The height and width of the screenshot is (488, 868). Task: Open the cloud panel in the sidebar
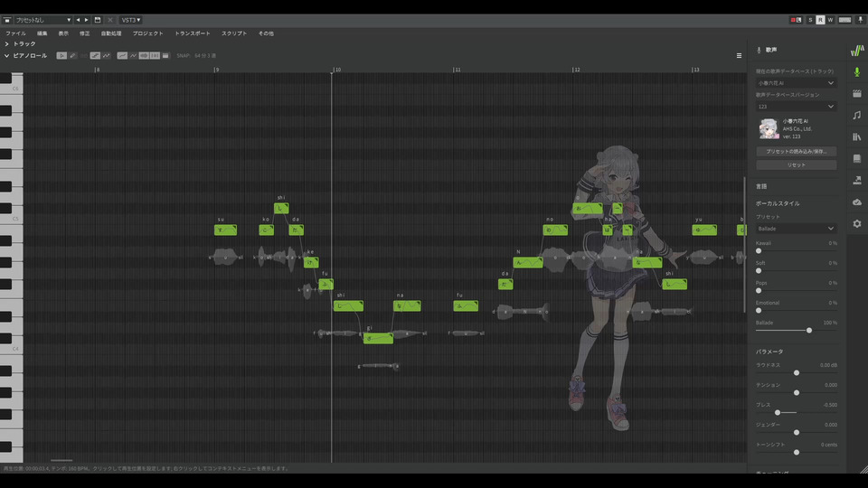click(x=857, y=202)
